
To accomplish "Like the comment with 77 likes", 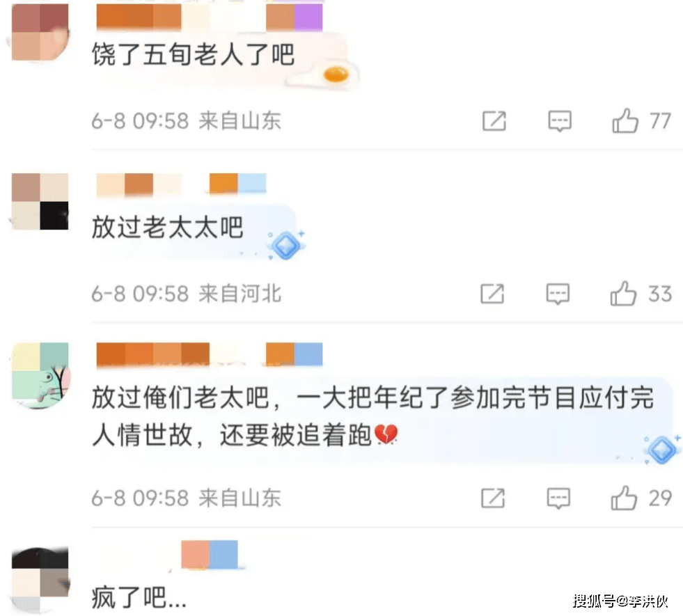I will tap(625, 120).
